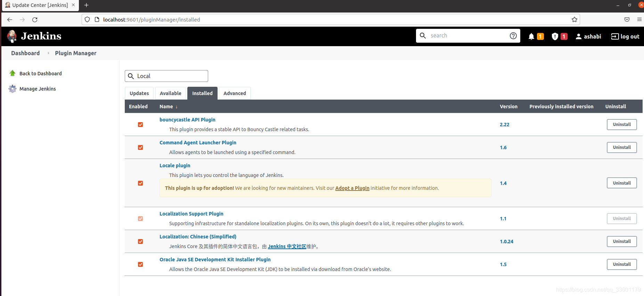Click the Dashboard breadcrumb
Screen dimensions: 644x296
click(25, 53)
